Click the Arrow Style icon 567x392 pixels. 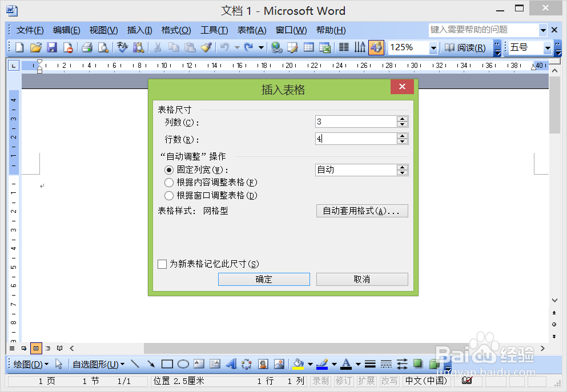tap(402, 364)
